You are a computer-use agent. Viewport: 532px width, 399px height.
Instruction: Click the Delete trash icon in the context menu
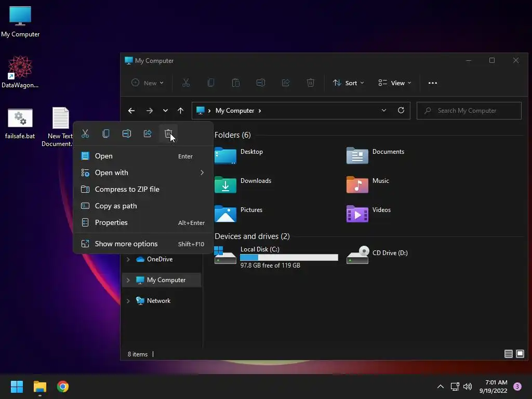pyautogui.click(x=168, y=134)
